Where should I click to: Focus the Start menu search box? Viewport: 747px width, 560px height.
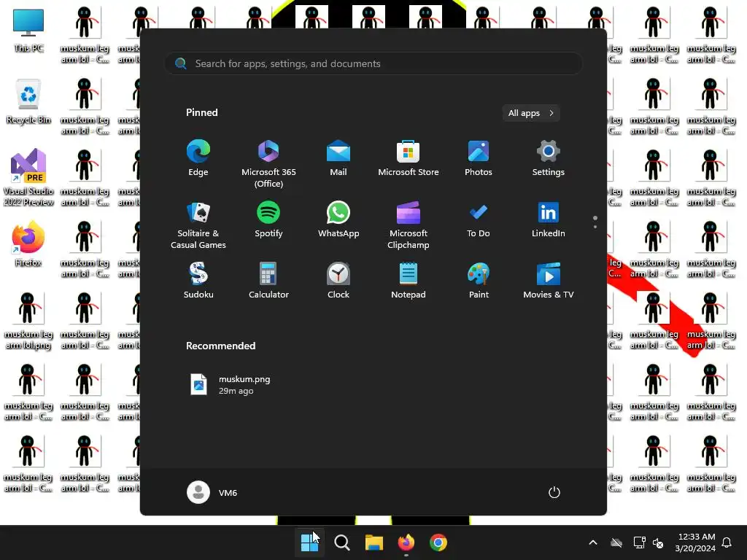click(x=373, y=63)
